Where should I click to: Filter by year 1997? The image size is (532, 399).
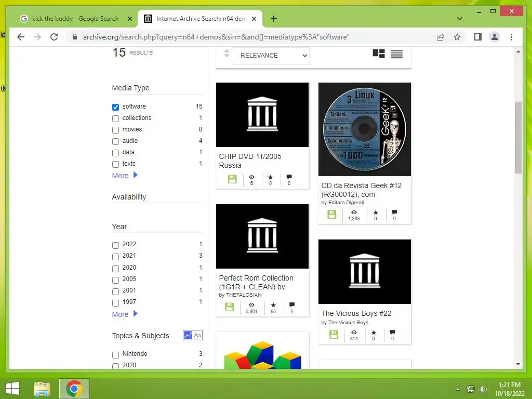[x=115, y=303]
